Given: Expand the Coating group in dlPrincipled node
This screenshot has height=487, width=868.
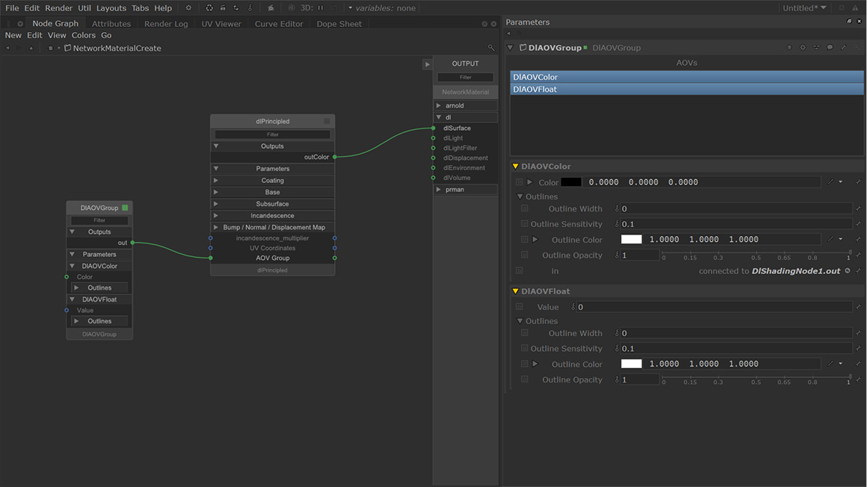Looking at the screenshot, I should click(216, 181).
